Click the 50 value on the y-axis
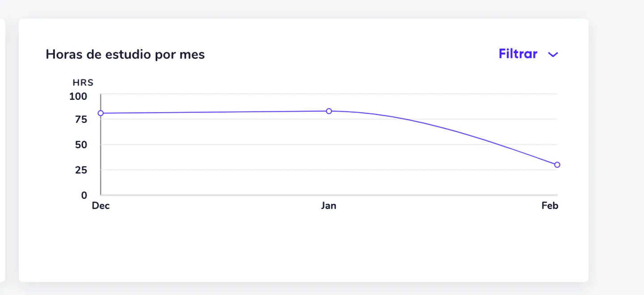Viewport: 644px width, 295px height. coord(81,145)
